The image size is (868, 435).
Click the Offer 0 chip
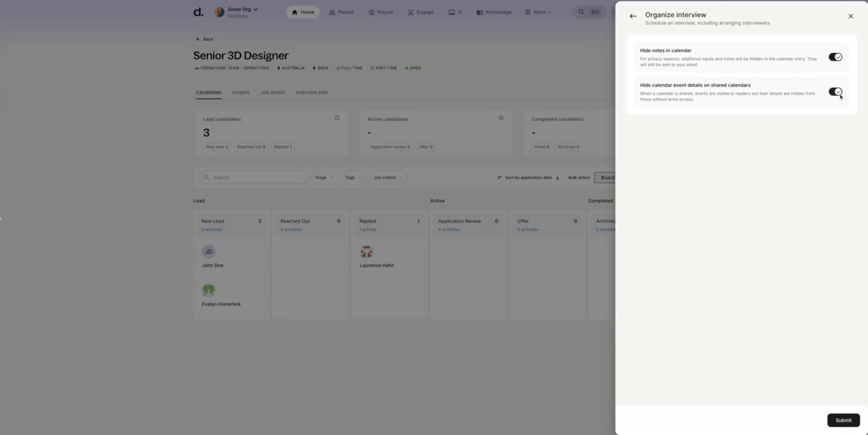(x=425, y=147)
